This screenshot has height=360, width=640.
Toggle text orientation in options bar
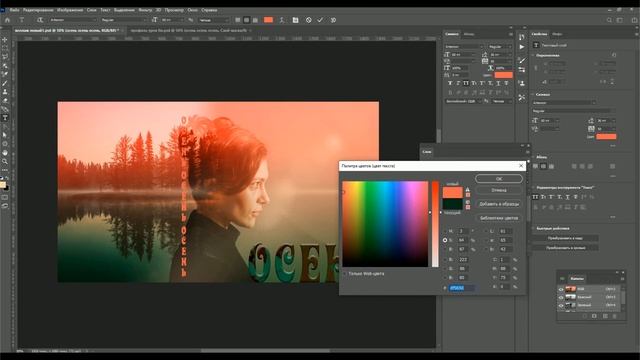(x=40, y=20)
